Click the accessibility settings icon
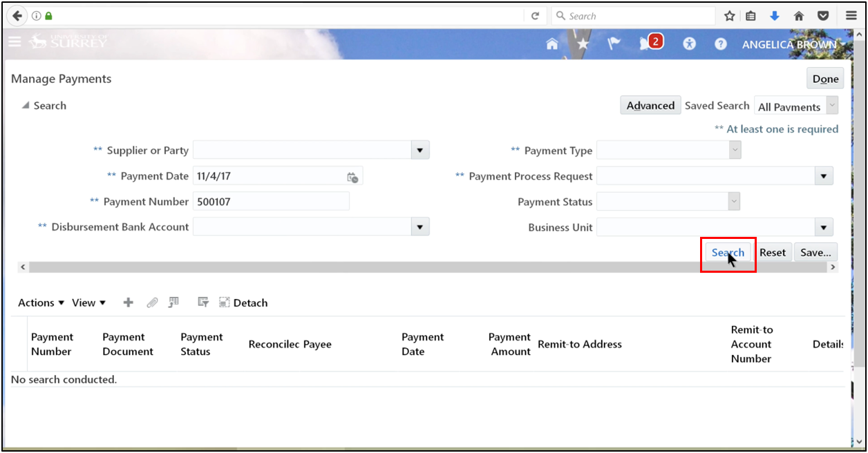Image resolution: width=868 pixels, height=453 pixels. point(689,43)
